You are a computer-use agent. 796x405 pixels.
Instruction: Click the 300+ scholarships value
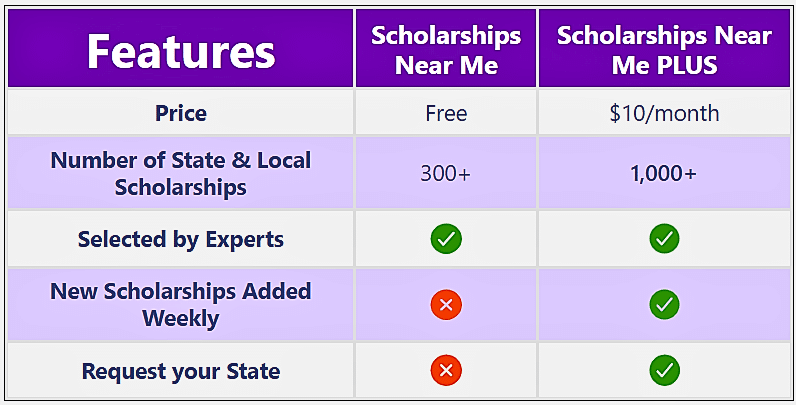pos(446,174)
